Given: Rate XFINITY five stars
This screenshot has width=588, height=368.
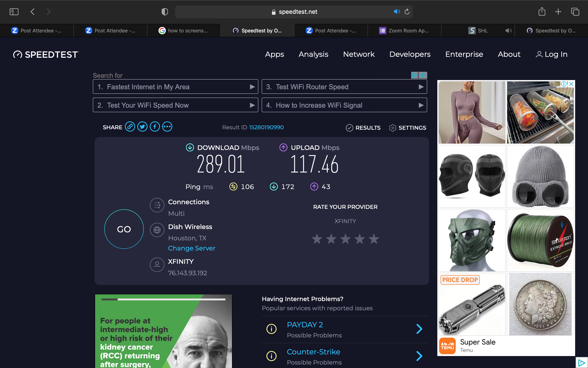Looking at the screenshot, I should (x=374, y=239).
